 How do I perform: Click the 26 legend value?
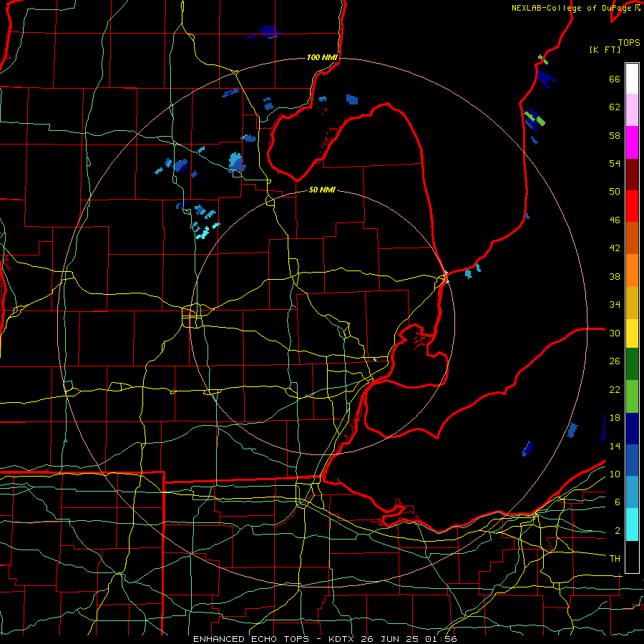click(615, 361)
